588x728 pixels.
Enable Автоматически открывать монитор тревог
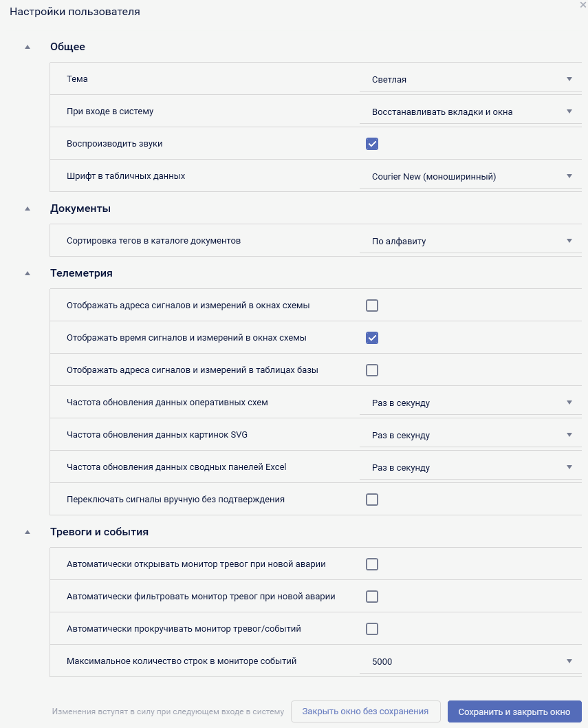point(372,564)
